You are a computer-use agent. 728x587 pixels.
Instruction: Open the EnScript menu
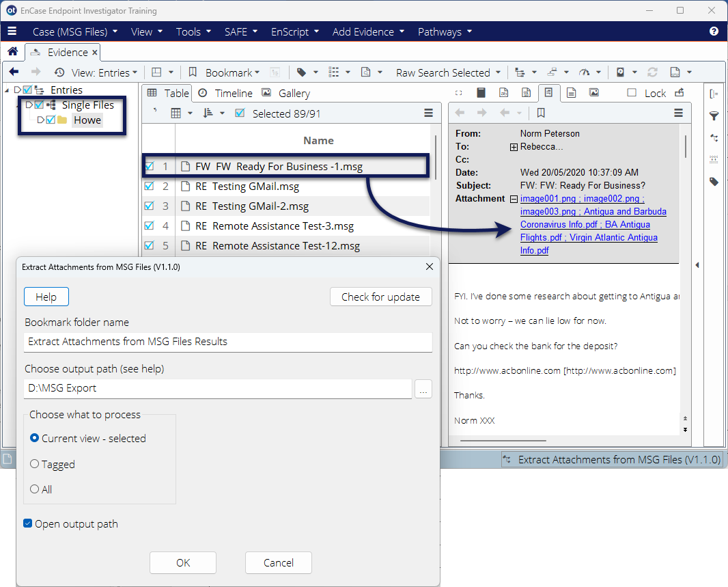coord(295,31)
